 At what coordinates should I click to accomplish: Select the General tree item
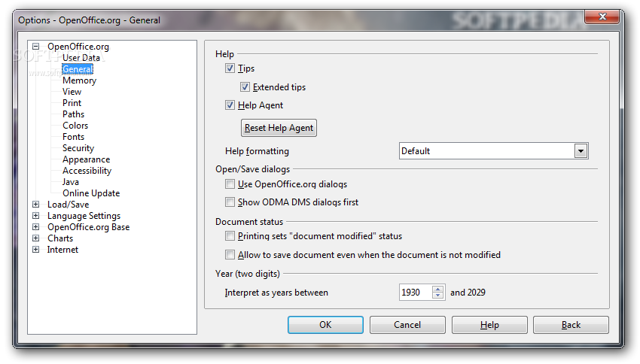77,69
